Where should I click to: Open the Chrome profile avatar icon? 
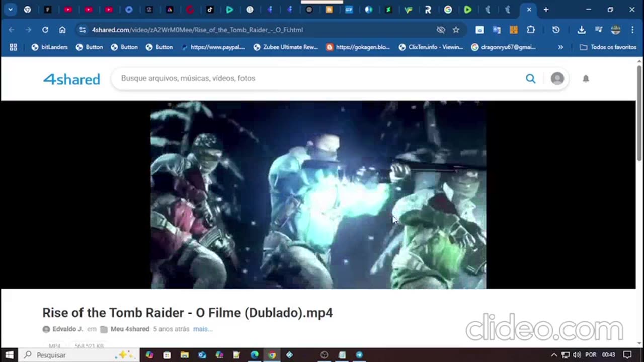(615, 30)
